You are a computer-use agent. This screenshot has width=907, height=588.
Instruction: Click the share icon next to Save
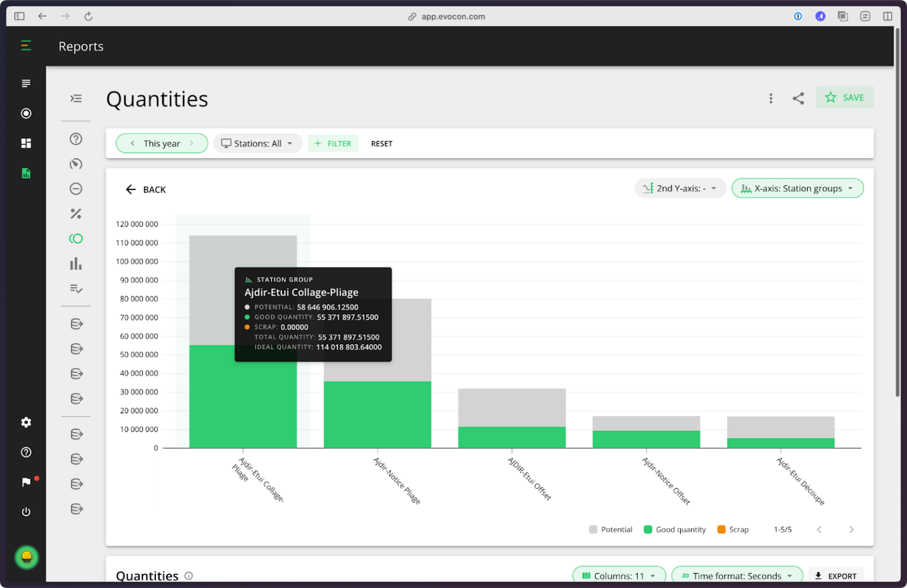click(x=798, y=99)
